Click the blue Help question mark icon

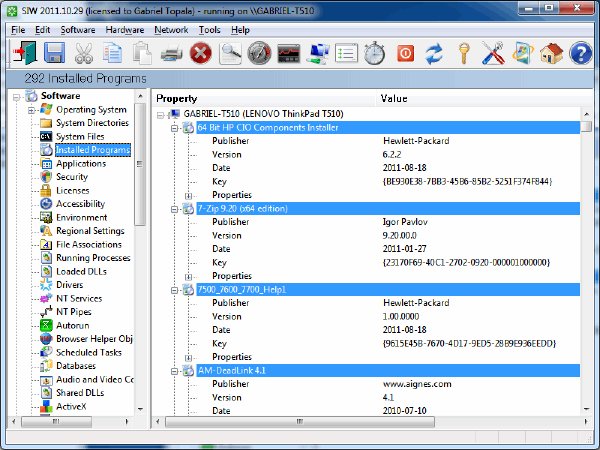[x=580, y=53]
